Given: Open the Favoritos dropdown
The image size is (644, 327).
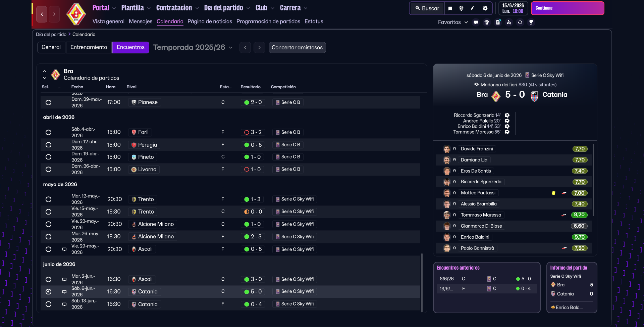Looking at the screenshot, I should 453,22.
